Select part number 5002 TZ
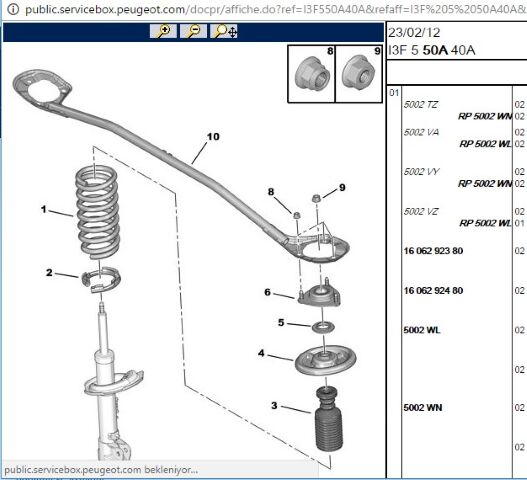 click(x=420, y=105)
